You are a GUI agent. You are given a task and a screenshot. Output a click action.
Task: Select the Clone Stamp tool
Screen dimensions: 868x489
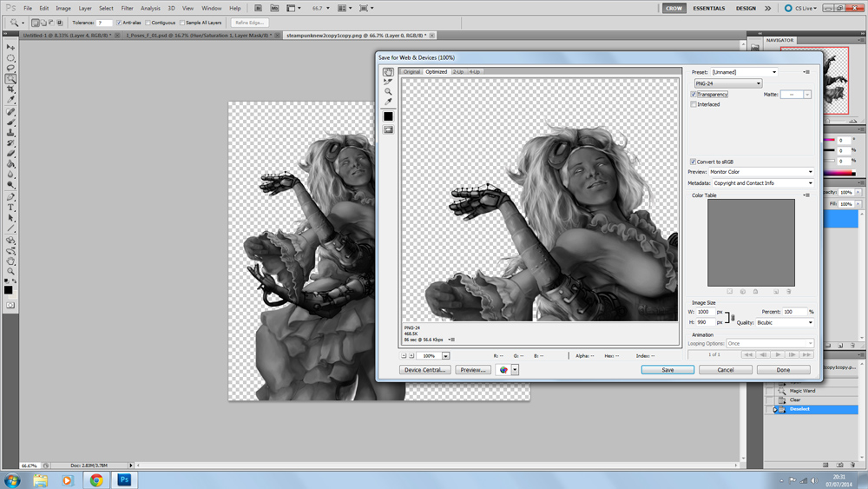point(10,133)
